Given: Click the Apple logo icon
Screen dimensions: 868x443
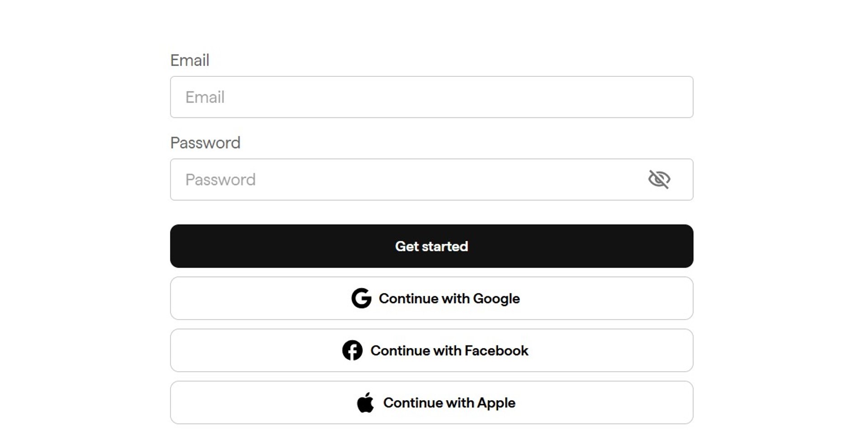Looking at the screenshot, I should click(365, 402).
